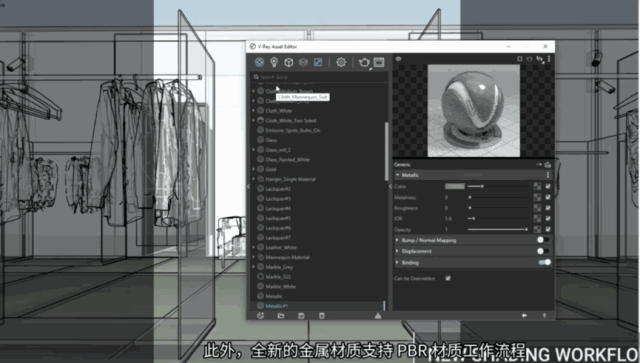Collapse the Metallic section arrow

(398, 175)
